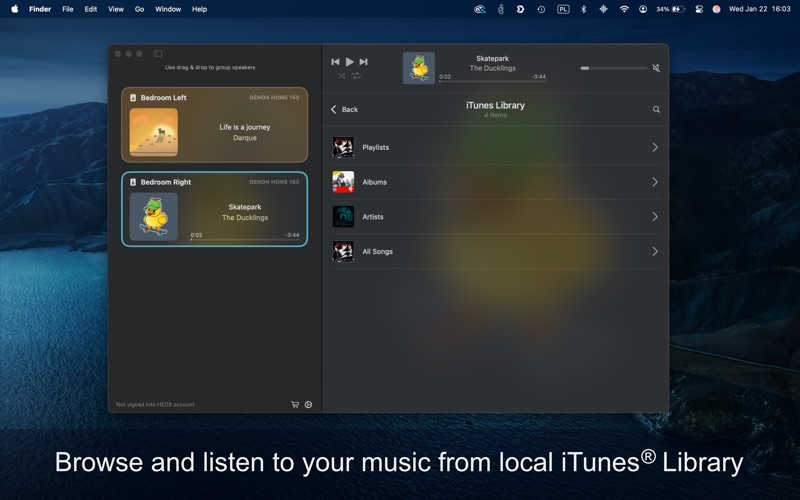Click speaker icon beside Bedroom Left
This screenshot has height=500, width=800.
pyautogui.click(x=133, y=97)
